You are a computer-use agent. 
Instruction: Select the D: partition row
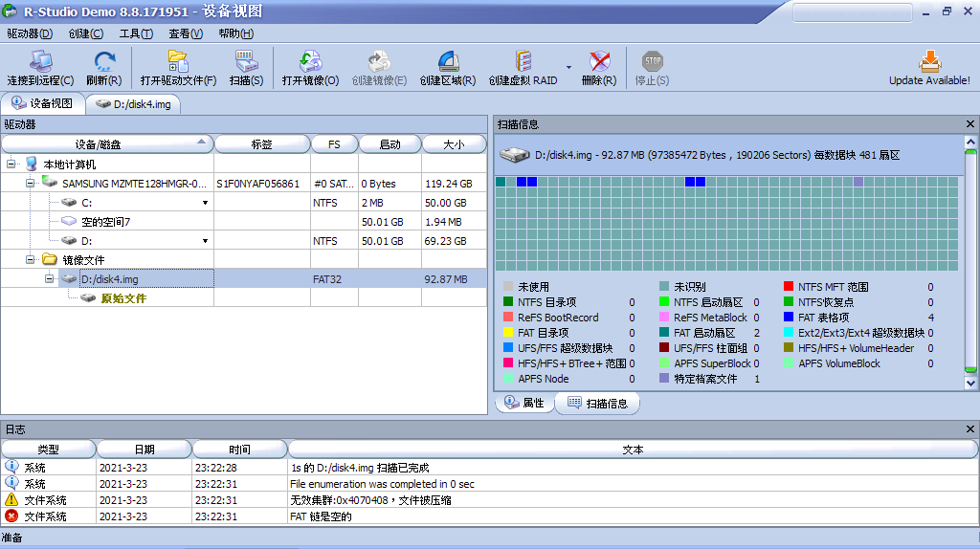pos(244,241)
